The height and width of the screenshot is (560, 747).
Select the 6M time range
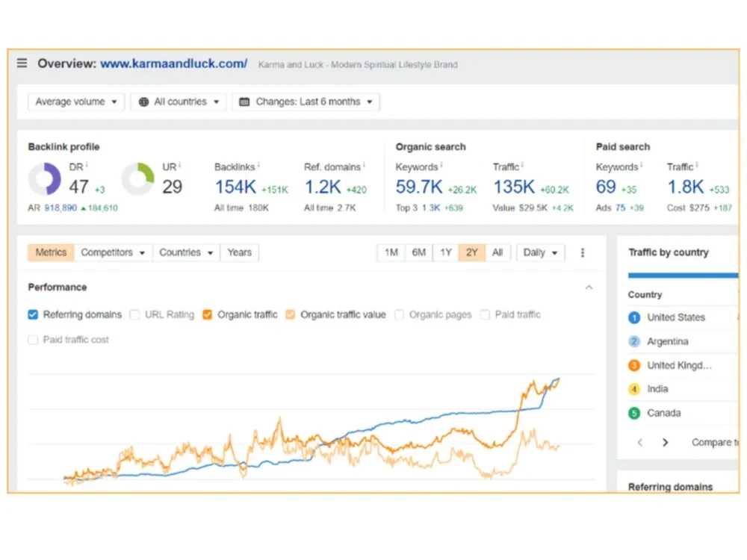[x=419, y=253]
